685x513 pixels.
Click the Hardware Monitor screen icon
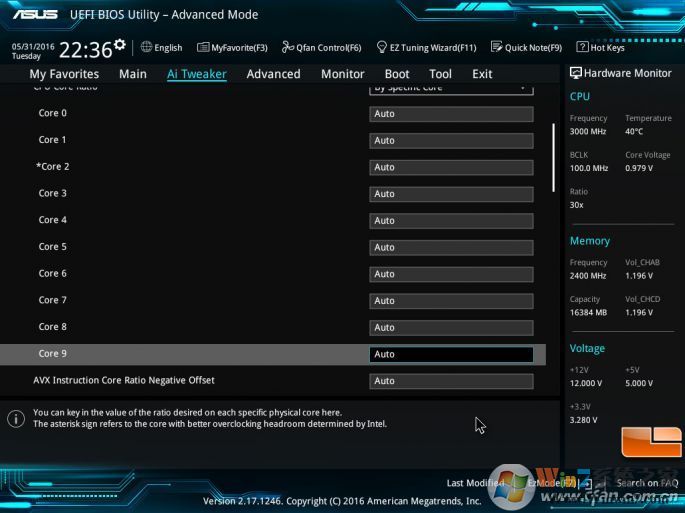tap(576, 73)
